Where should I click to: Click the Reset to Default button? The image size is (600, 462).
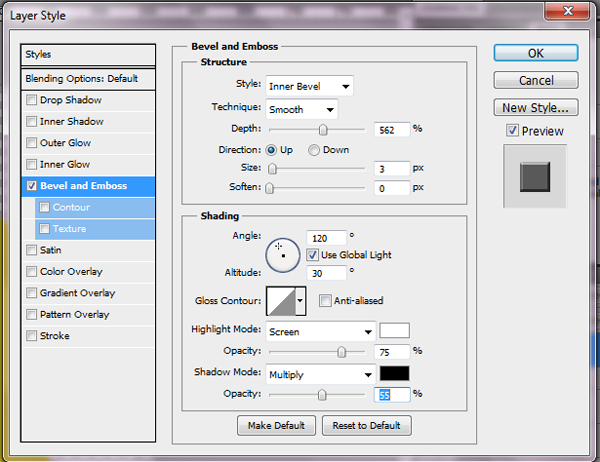(367, 425)
